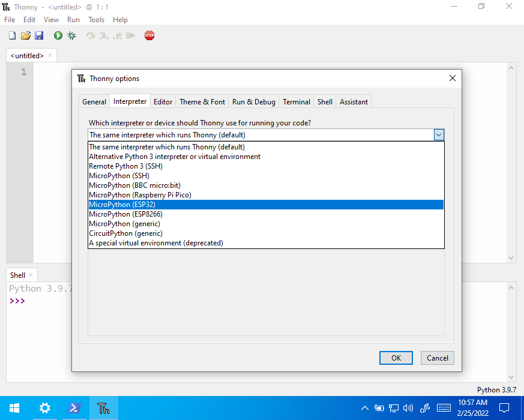The height and width of the screenshot is (420, 524).
Task: Click the battery power tray icon
Action: (x=379, y=408)
